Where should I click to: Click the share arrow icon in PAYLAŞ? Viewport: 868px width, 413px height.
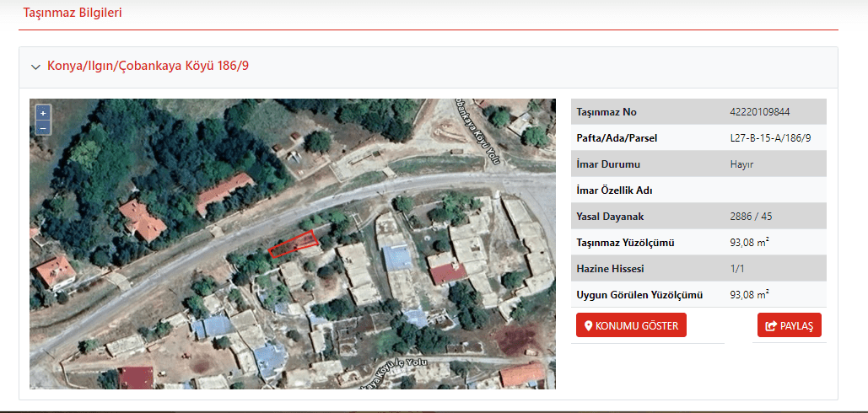tap(770, 326)
